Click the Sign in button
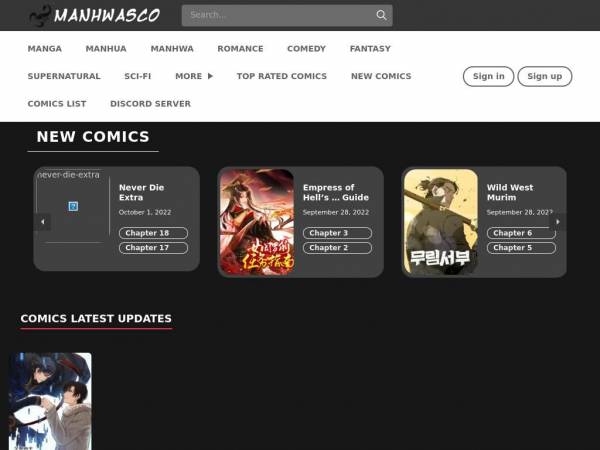The image size is (600, 450). (x=489, y=77)
